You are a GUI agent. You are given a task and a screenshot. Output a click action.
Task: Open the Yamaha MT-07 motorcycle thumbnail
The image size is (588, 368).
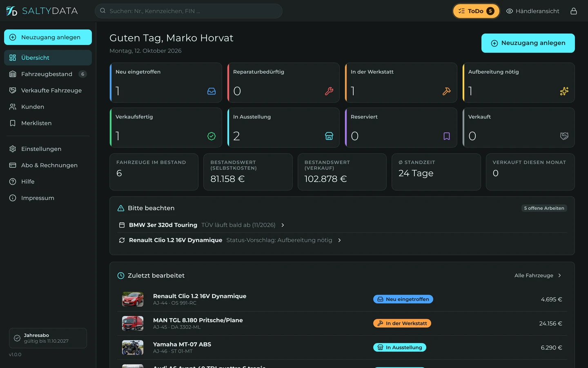[x=133, y=348]
